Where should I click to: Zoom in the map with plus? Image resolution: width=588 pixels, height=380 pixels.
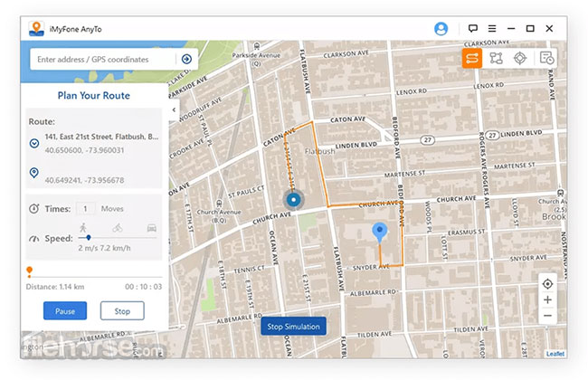coord(547,299)
